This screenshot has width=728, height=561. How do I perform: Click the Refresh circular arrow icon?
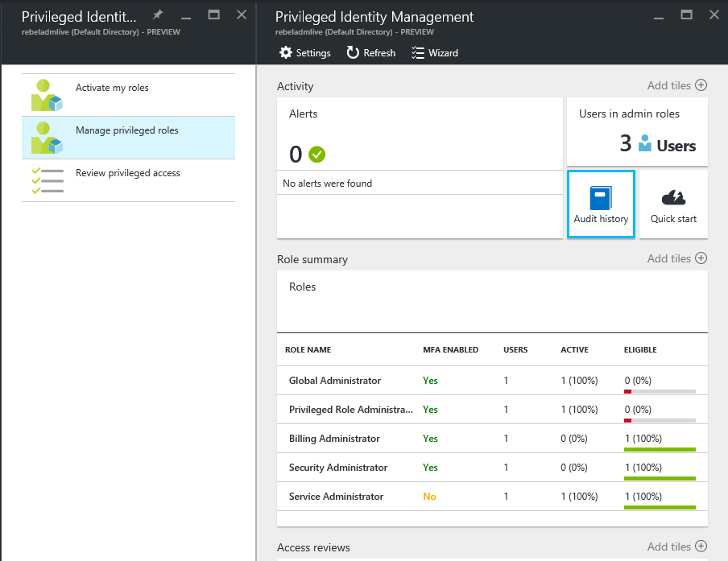[x=353, y=52]
